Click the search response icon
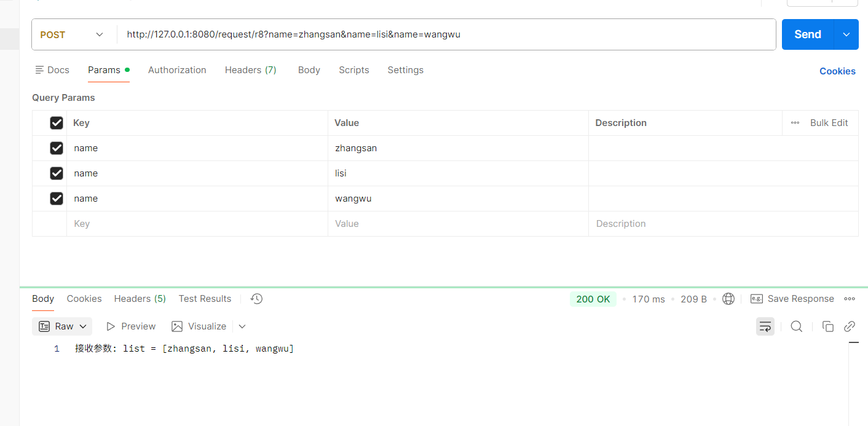This screenshot has height=426, width=868. pyautogui.click(x=797, y=326)
